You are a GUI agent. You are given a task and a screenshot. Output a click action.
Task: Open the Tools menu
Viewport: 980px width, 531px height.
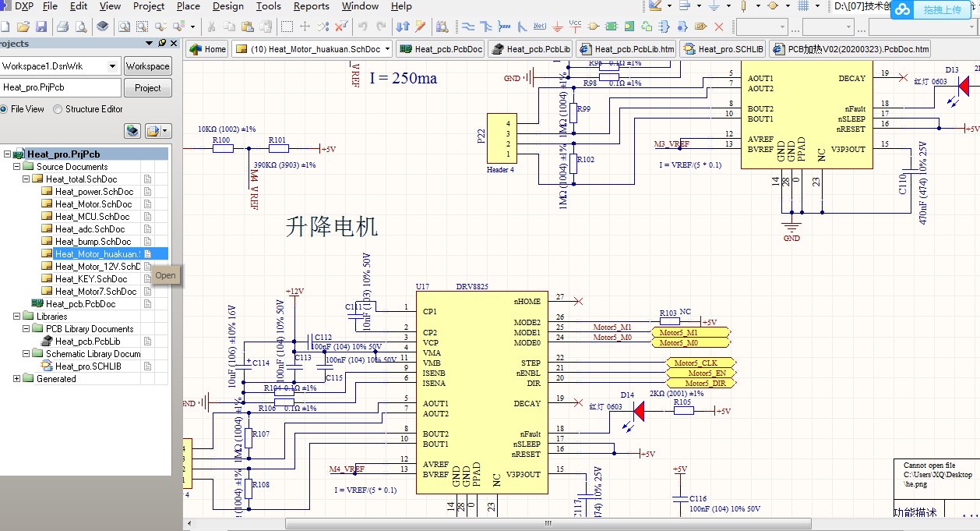269,6
